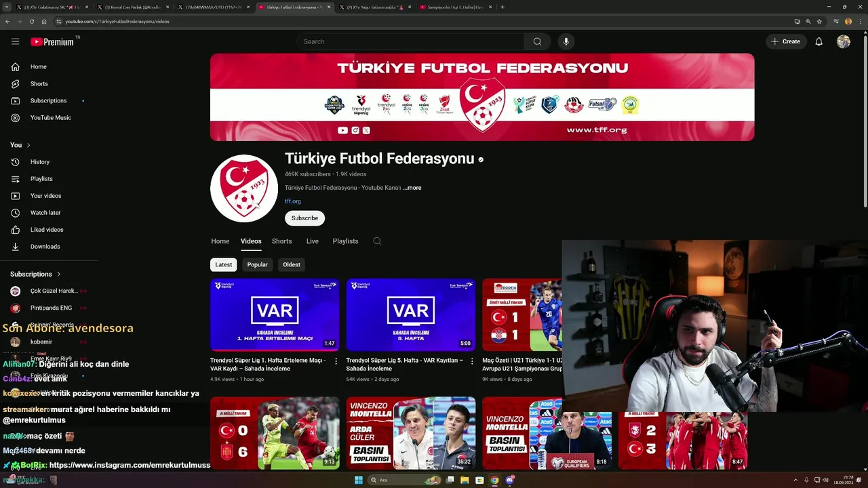The image size is (868, 488).
Task: Switch to the Galatasaray SK browser tab
Action: pyautogui.click(x=51, y=7)
